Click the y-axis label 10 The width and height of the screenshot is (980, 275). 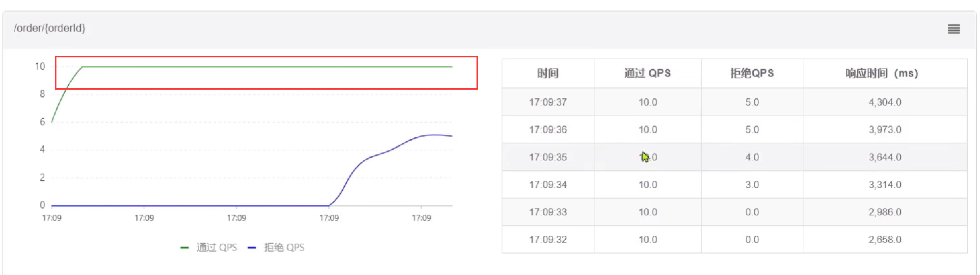(40, 67)
